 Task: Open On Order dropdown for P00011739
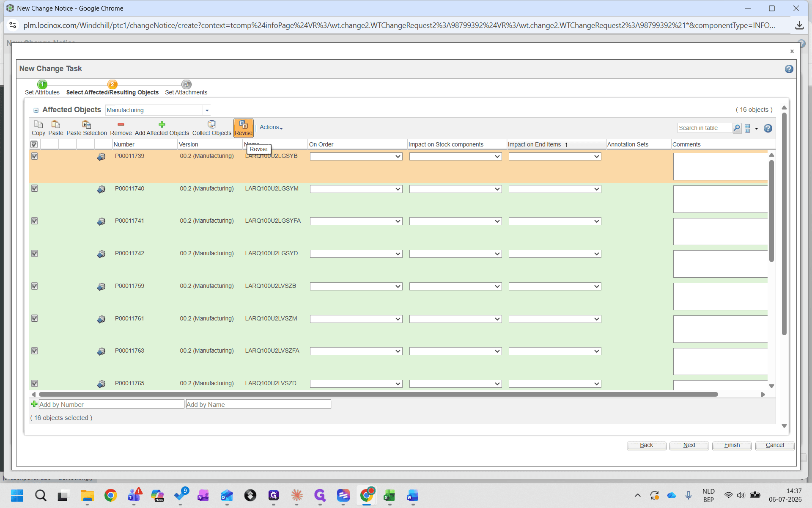356,157
